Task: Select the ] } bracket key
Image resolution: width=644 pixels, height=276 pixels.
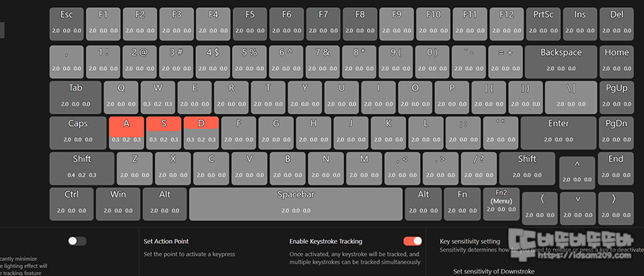Action: click(x=525, y=98)
